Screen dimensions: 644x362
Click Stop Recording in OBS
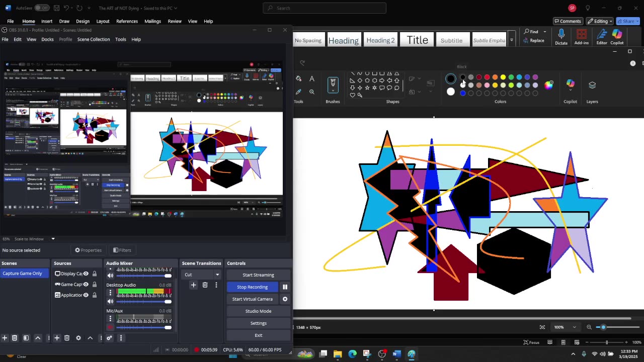pyautogui.click(x=252, y=287)
